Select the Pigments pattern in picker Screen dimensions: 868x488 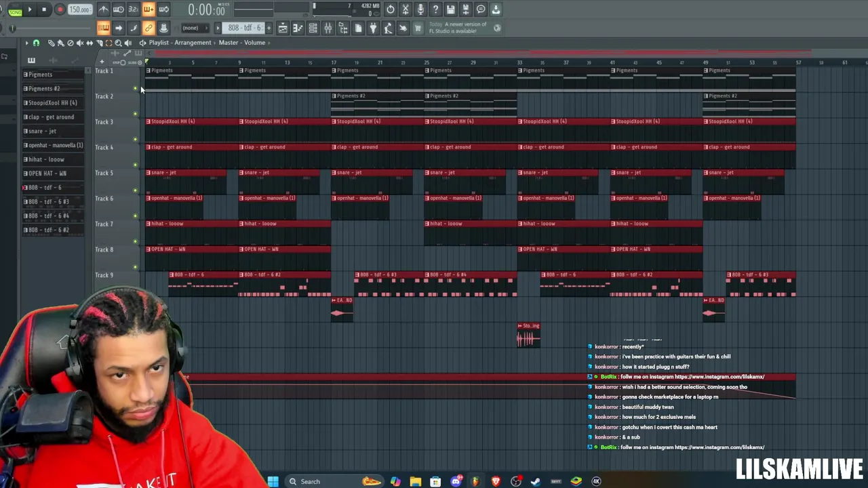[53, 75]
